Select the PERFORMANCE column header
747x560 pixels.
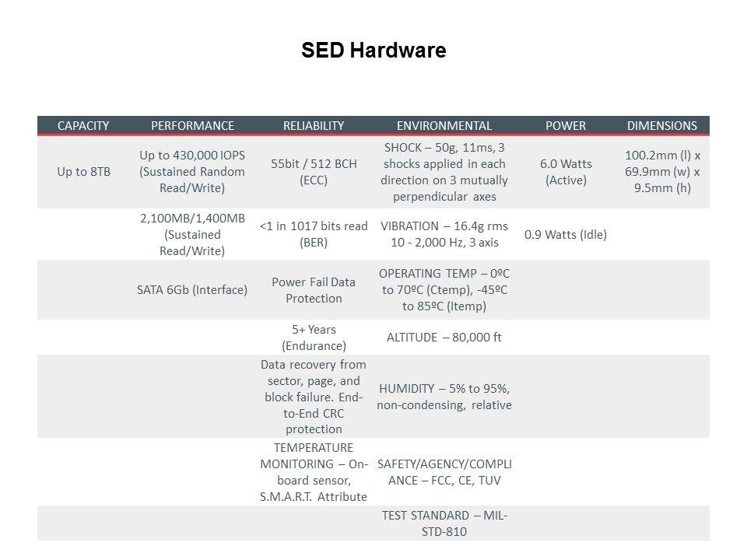pyautogui.click(x=192, y=125)
